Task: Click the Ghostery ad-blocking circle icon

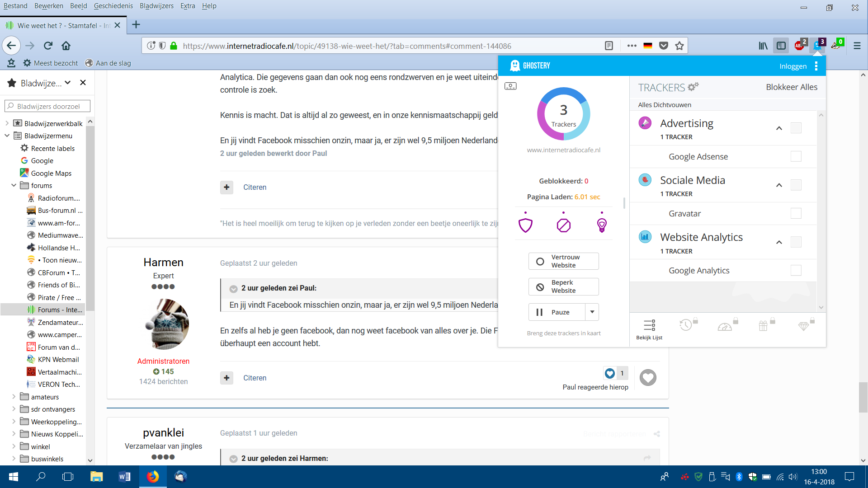Action: point(563,225)
